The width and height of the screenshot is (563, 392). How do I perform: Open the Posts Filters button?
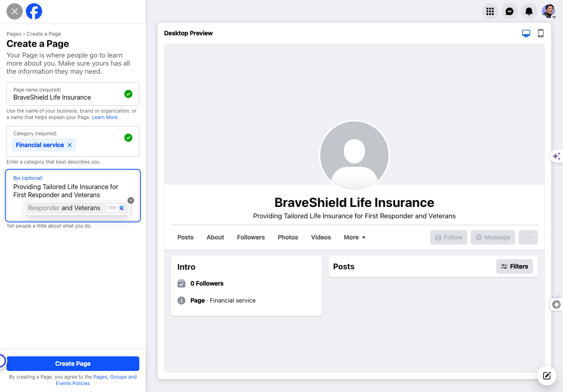tap(514, 266)
